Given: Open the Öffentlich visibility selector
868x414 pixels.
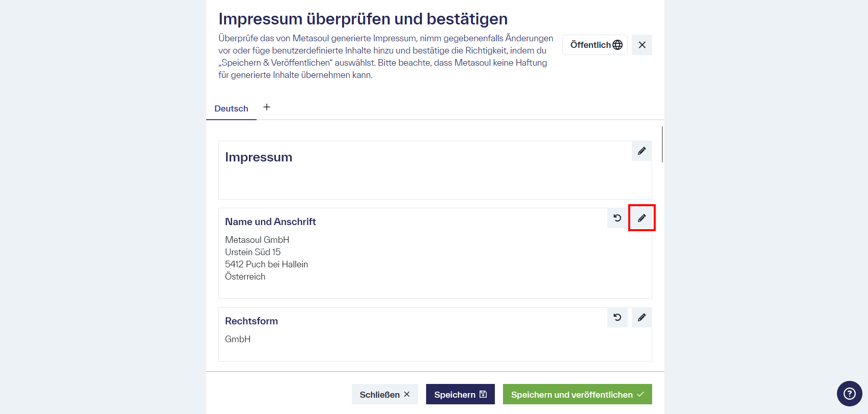Looking at the screenshot, I should tap(595, 45).
